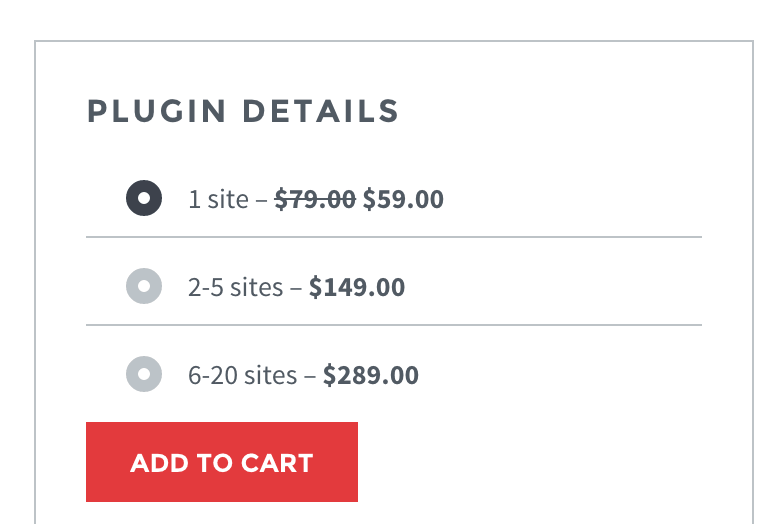Click the red Add to Cart button
Image resolution: width=784 pixels, height=524 pixels.
(222, 462)
